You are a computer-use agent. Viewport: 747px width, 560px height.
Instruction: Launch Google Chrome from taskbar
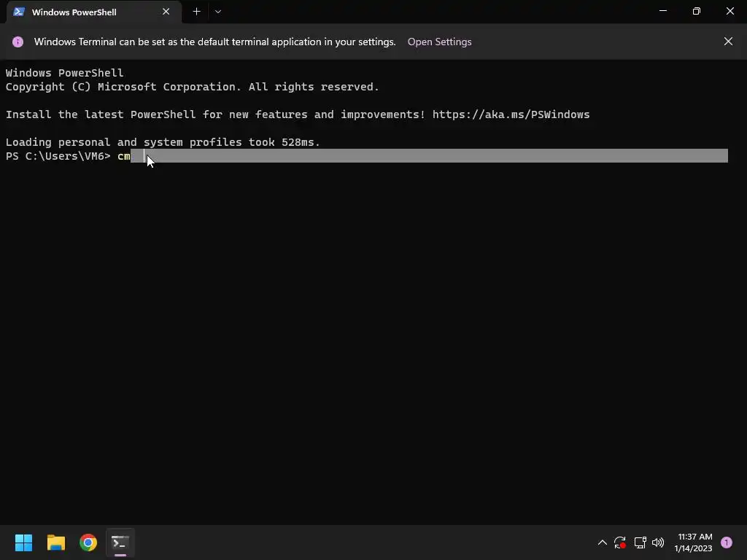[x=88, y=542]
